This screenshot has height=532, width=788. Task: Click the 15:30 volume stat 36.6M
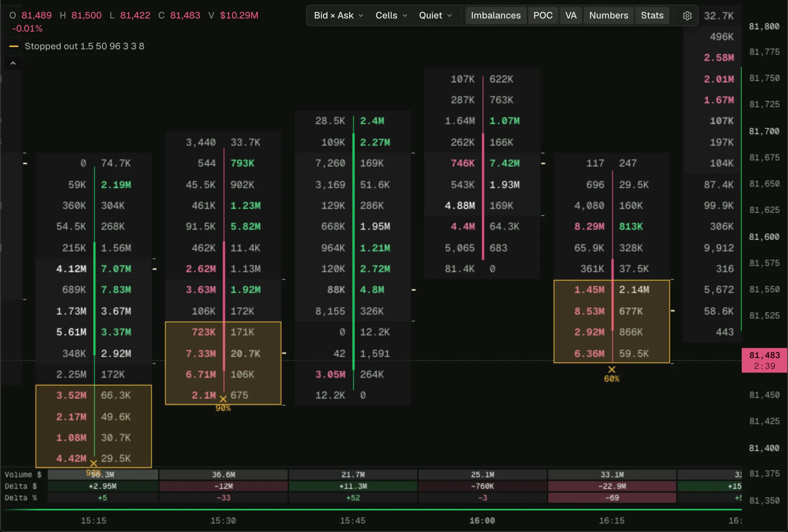click(x=223, y=475)
